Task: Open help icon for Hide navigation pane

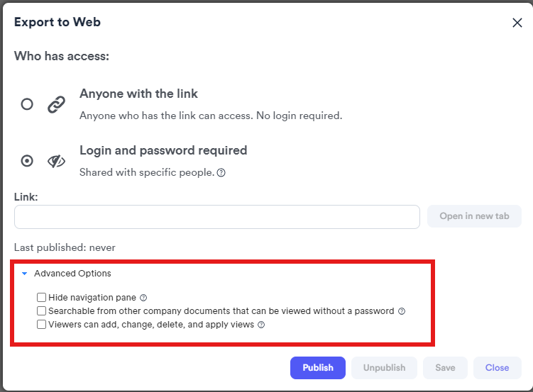Action: [x=143, y=298]
